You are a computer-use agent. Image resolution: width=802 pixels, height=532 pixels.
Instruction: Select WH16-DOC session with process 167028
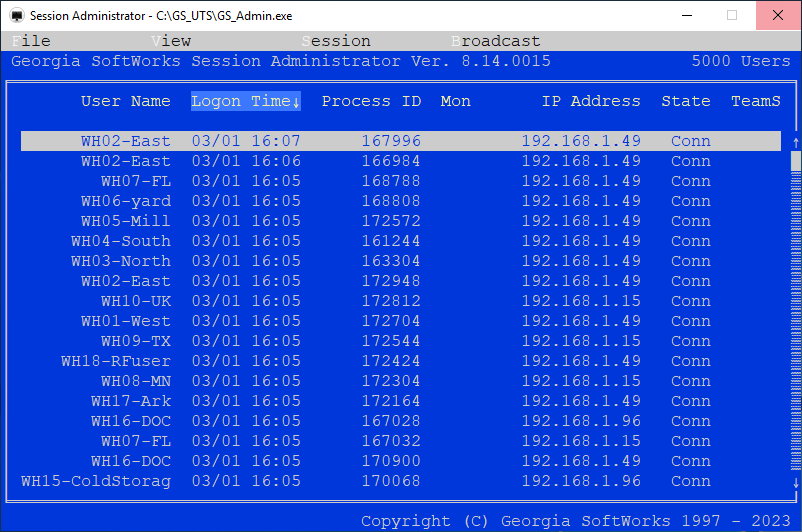pyautogui.click(x=401, y=421)
